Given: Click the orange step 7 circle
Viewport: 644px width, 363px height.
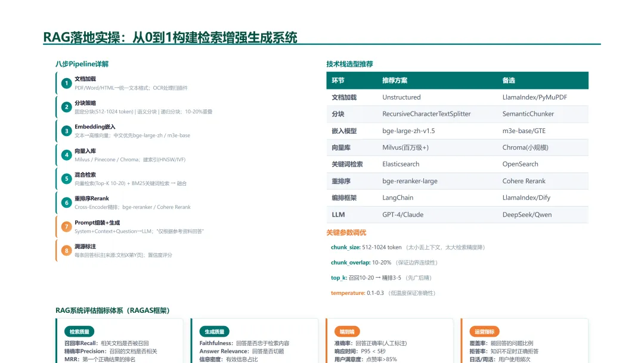Looking at the screenshot, I should pyautogui.click(x=67, y=226).
